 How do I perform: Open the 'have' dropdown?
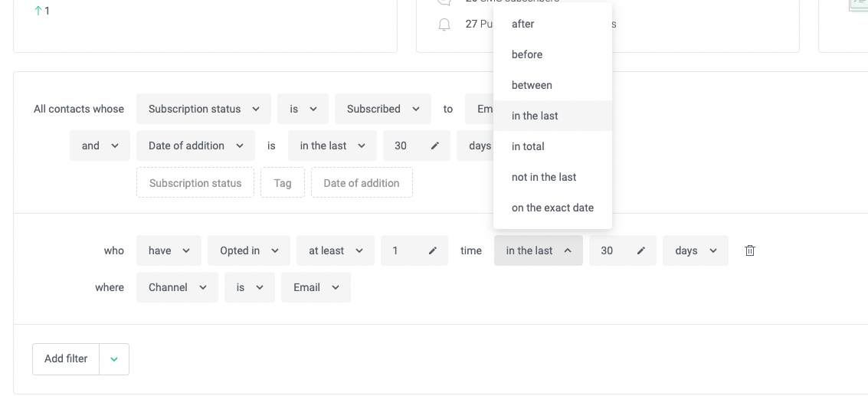click(x=169, y=250)
